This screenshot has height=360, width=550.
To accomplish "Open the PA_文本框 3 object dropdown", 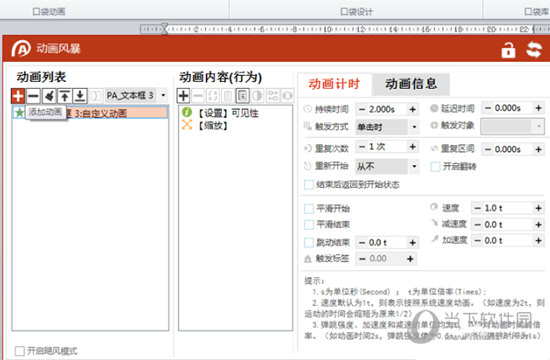I will 163,95.
